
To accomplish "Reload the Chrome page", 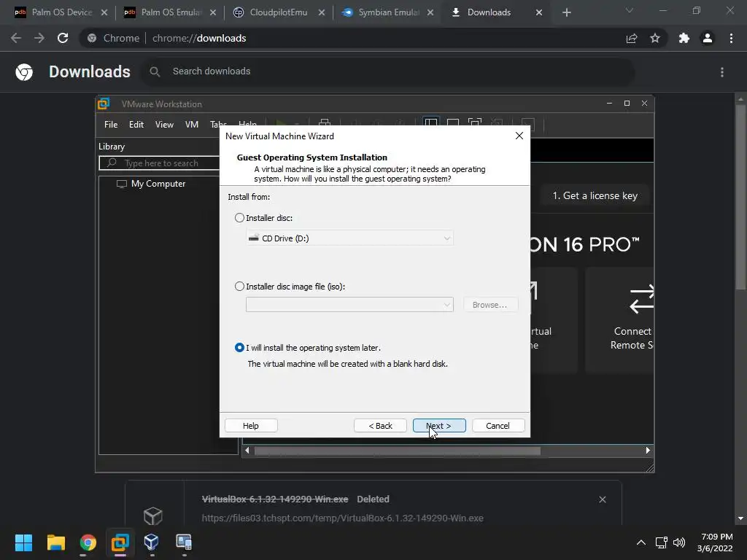I will [63, 38].
